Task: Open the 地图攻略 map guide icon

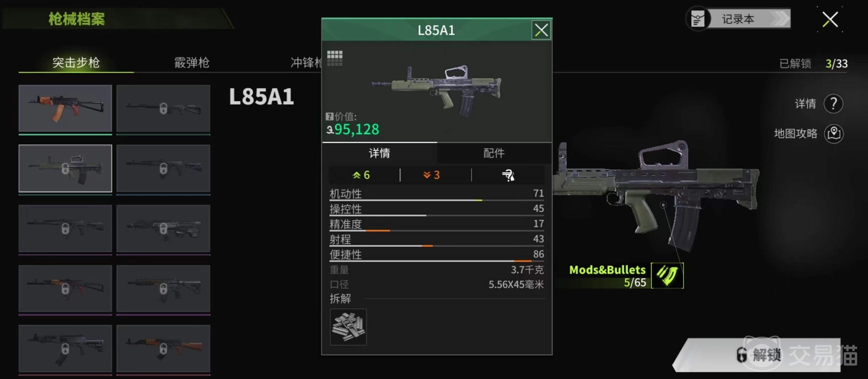Action: [834, 134]
